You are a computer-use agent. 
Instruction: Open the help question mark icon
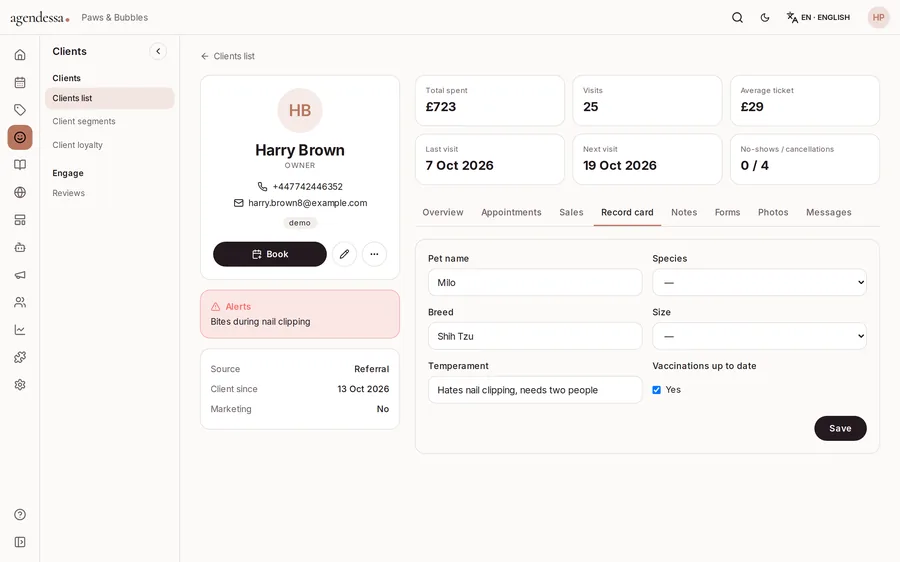pyautogui.click(x=20, y=514)
